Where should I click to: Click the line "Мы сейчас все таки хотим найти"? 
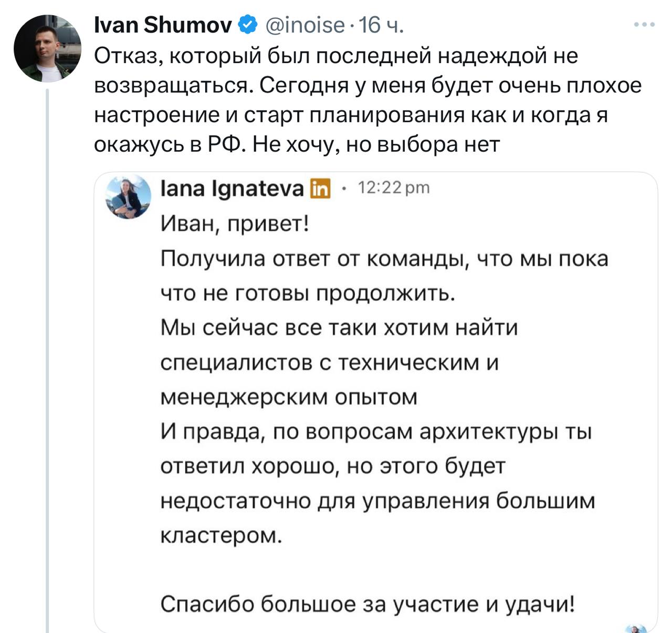click(339, 328)
